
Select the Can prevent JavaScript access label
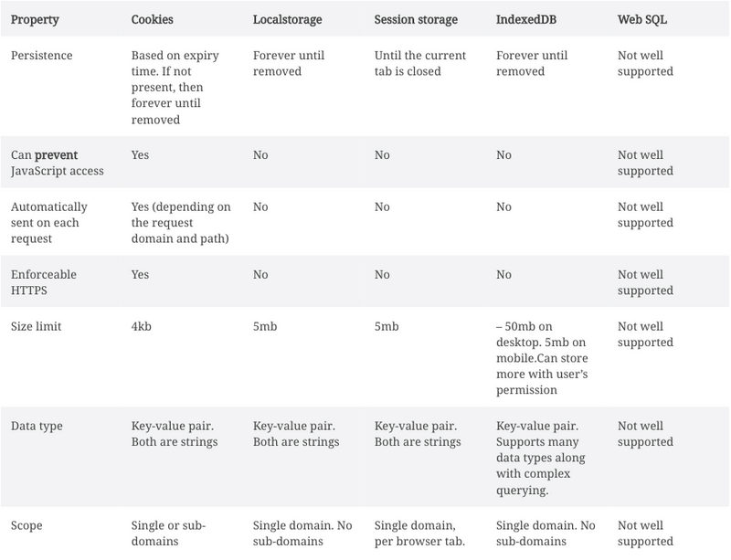55,163
